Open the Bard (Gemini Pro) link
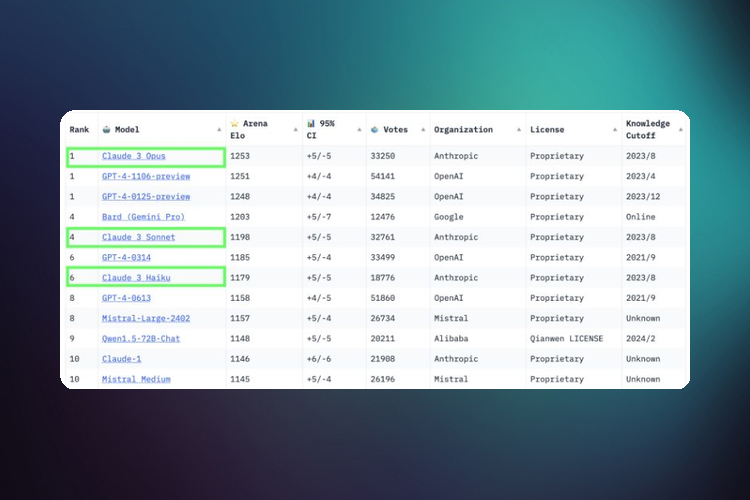The width and height of the screenshot is (750, 500). [x=143, y=217]
